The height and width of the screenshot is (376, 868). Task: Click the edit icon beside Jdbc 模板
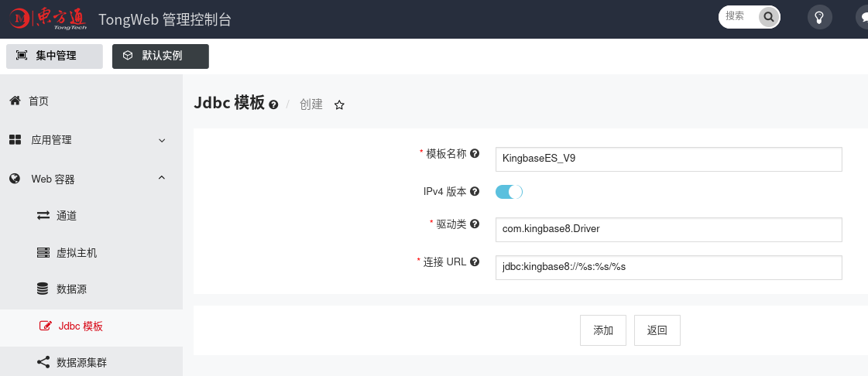click(46, 326)
